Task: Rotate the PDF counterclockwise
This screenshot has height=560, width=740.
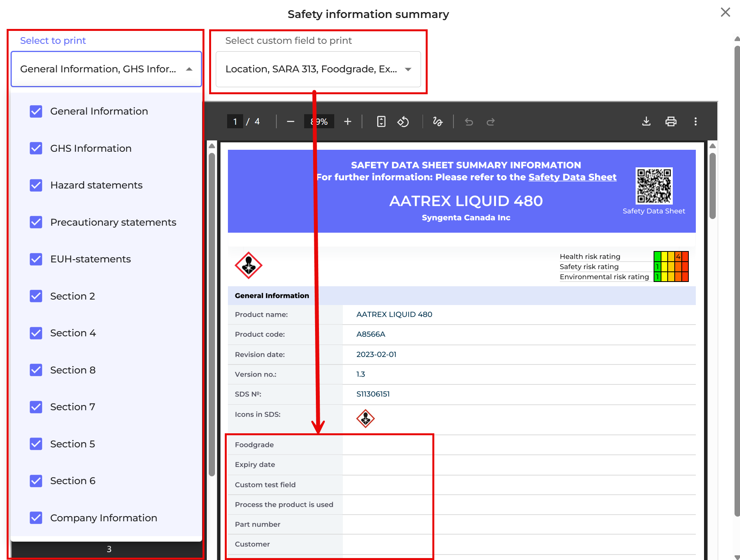Action: click(x=403, y=122)
